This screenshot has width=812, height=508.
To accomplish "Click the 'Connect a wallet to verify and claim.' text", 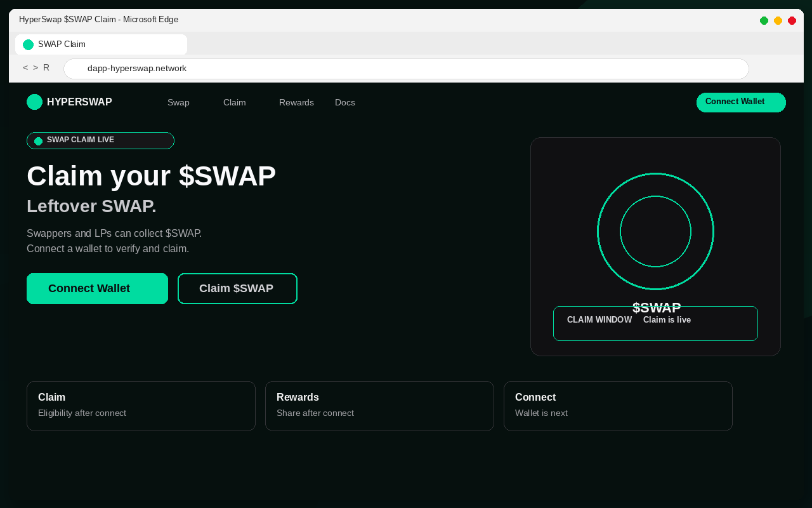I will [x=108, y=248].
